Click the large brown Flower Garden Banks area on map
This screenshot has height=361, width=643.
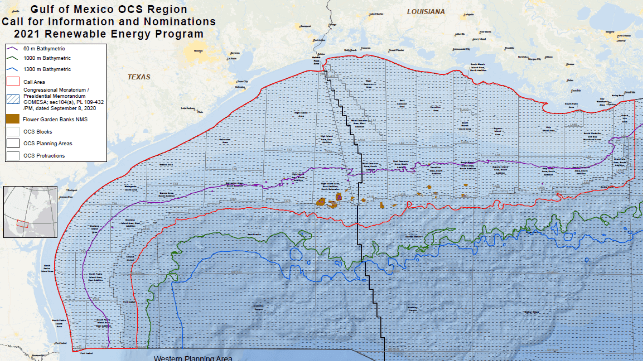click(321, 202)
